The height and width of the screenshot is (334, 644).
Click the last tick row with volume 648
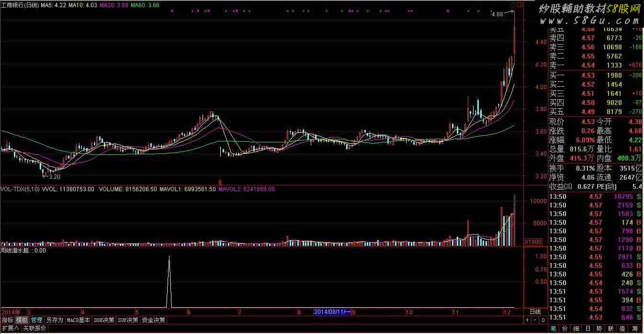click(x=595, y=317)
